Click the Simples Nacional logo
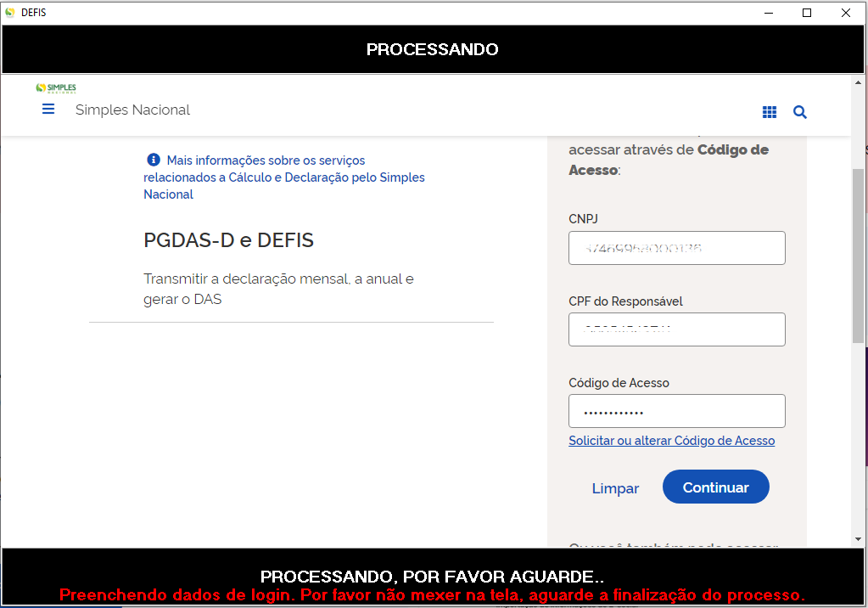This screenshot has height=608, width=868. (x=56, y=88)
